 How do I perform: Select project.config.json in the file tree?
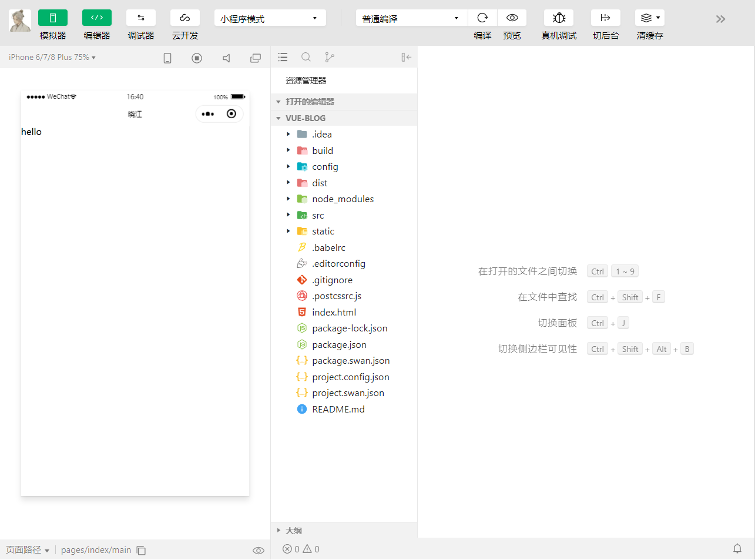coord(350,377)
